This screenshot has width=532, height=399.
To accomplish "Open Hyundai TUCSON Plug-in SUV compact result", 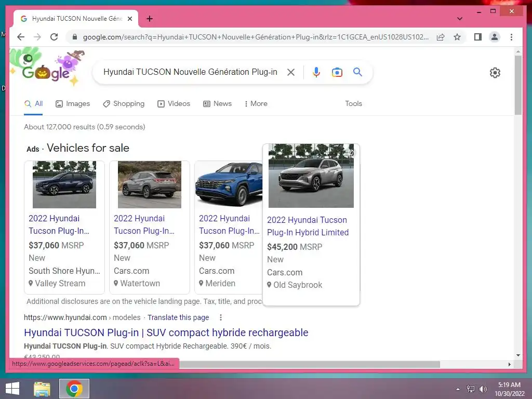I will 166,332.
